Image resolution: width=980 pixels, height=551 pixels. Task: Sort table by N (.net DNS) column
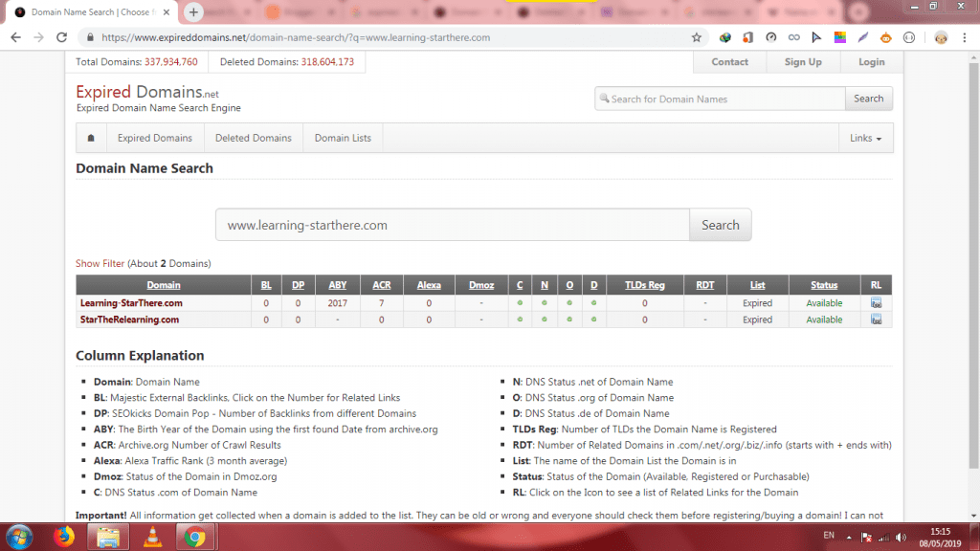(545, 285)
